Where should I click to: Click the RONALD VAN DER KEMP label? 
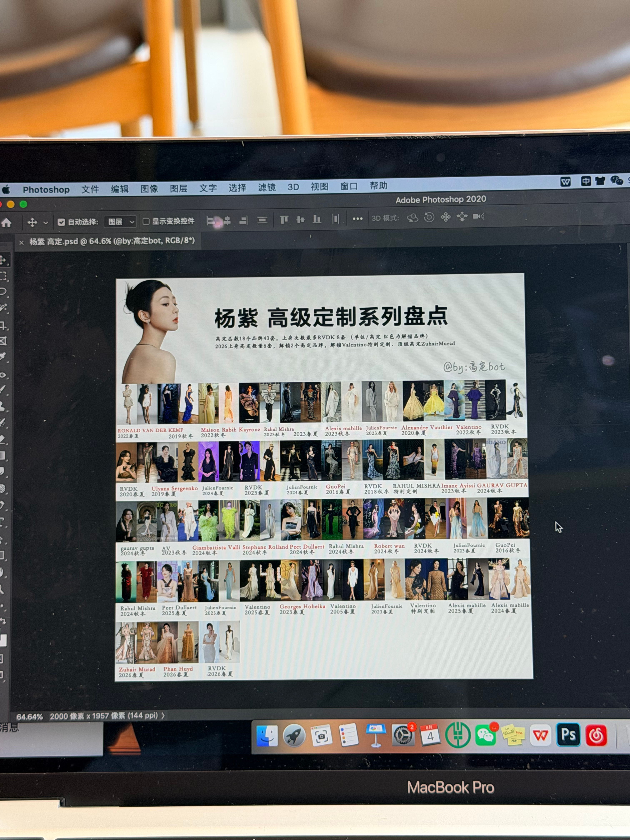pos(150,430)
